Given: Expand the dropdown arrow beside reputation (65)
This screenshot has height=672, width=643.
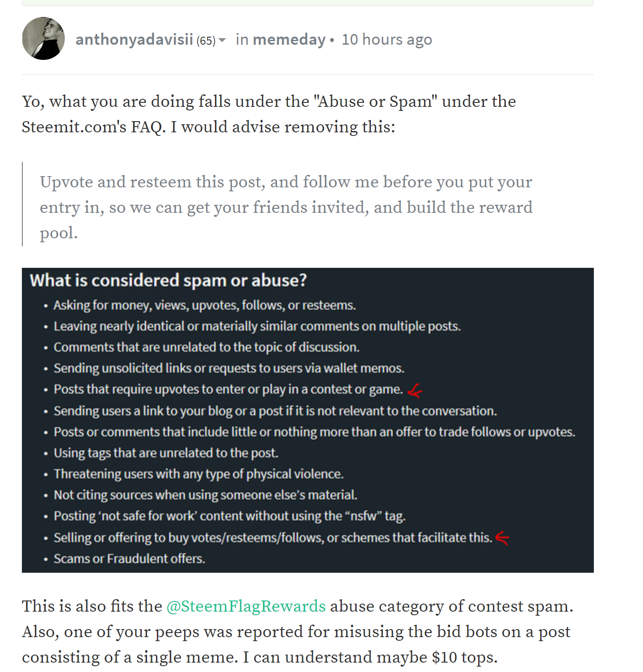Looking at the screenshot, I should (x=222, y=40).
